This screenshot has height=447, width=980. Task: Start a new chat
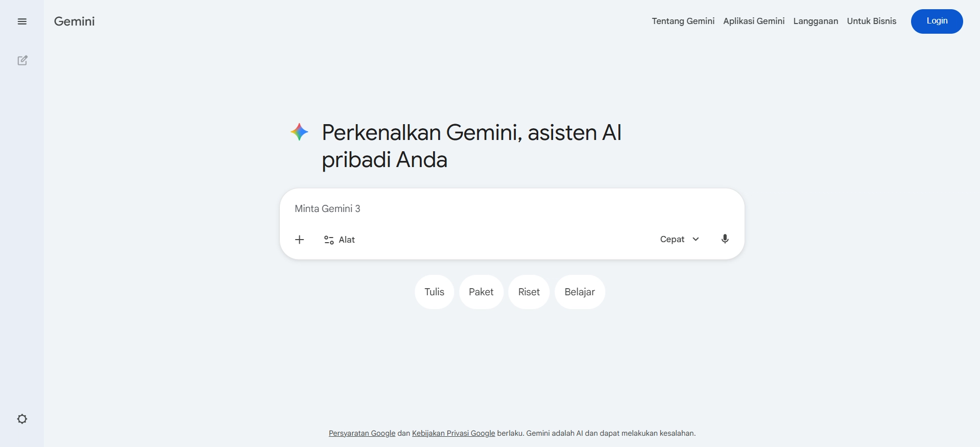tap(22, 60)
